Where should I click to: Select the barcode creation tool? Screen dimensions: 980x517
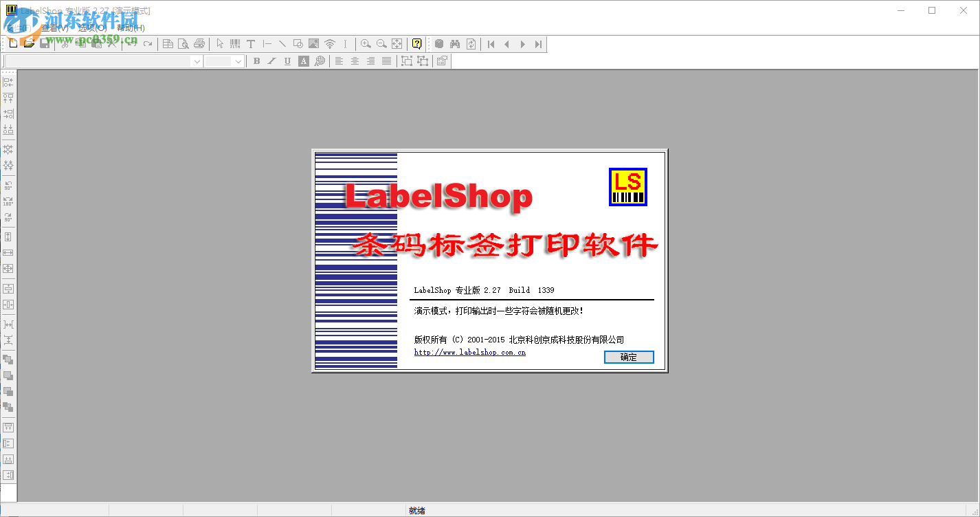click(234, 43)
